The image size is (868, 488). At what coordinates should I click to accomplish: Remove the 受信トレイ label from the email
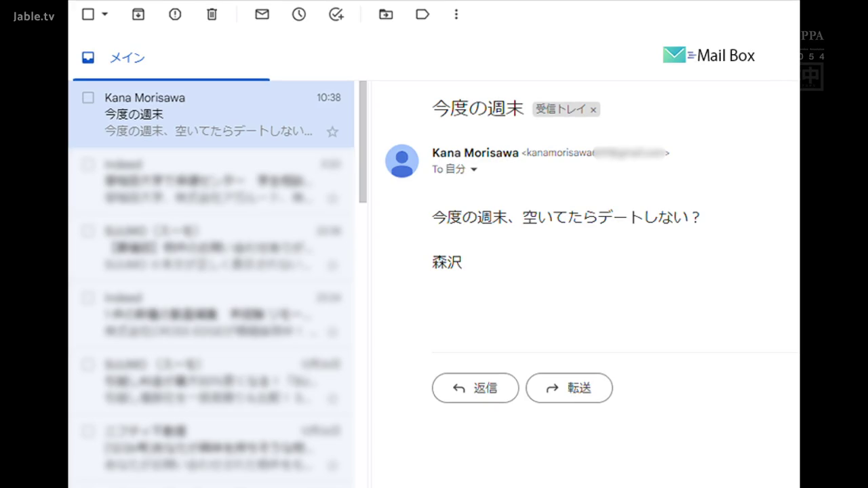[593, 109]
